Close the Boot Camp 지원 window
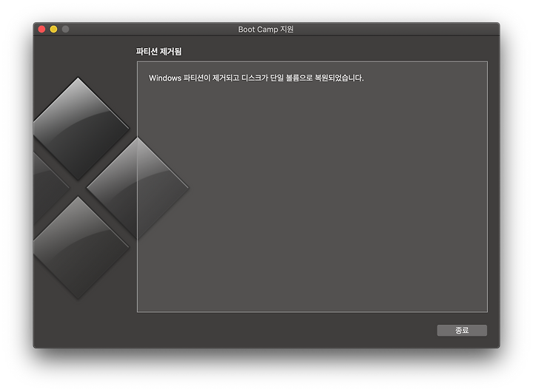533x392 pixels. click(41, 29)
